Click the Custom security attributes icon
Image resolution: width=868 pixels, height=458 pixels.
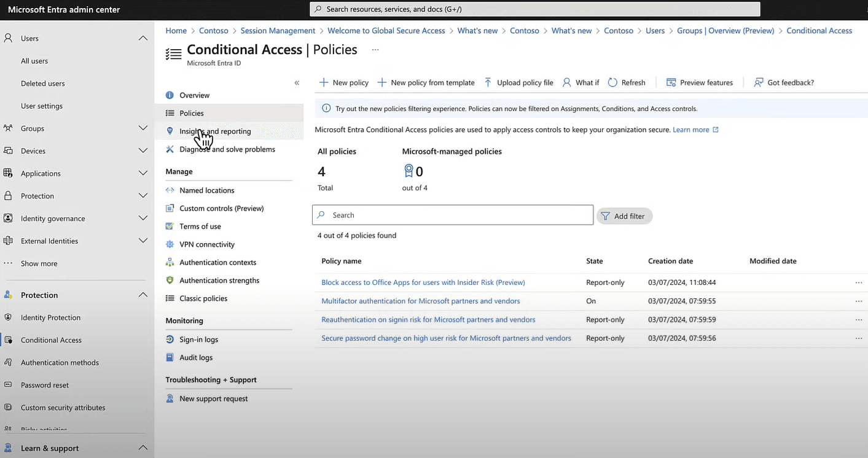[8, 407]
